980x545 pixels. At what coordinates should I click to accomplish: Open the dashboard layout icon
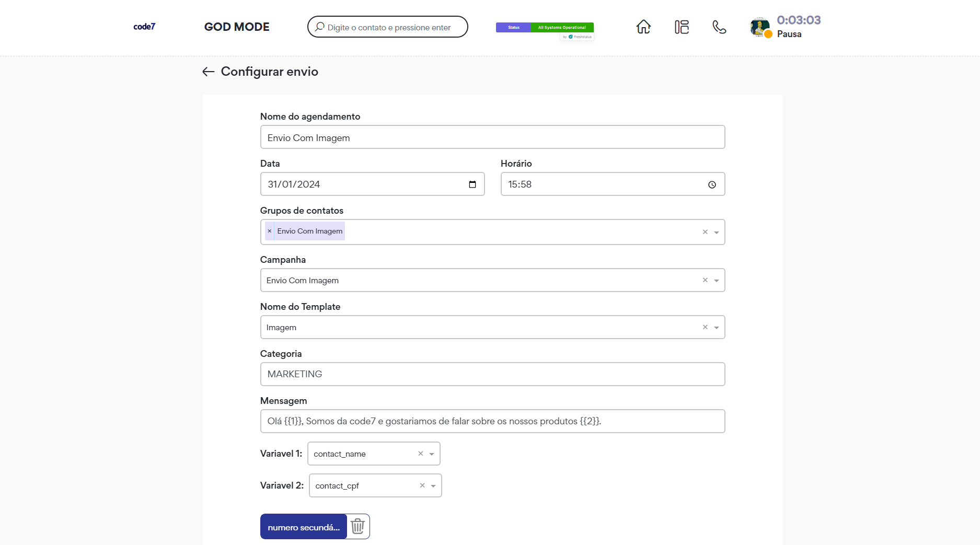(682, 27)
